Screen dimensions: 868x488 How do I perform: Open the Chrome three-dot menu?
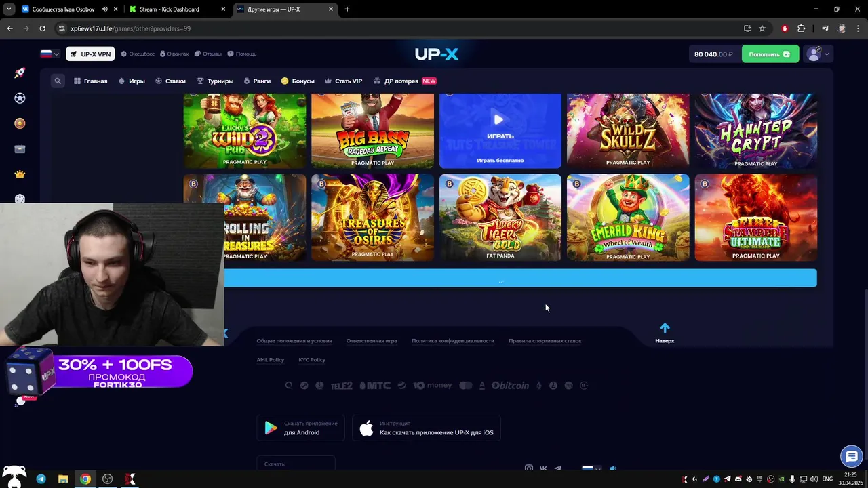tap(857, 28)
